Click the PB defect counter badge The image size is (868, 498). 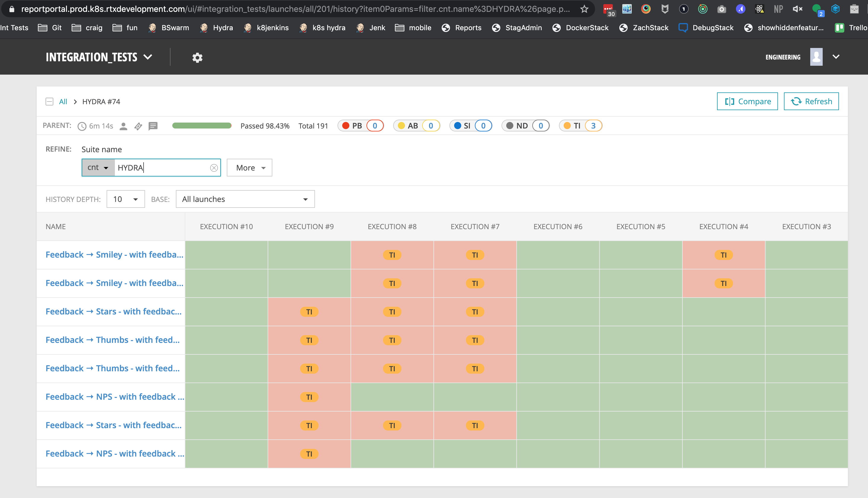(x=374, y=126)
